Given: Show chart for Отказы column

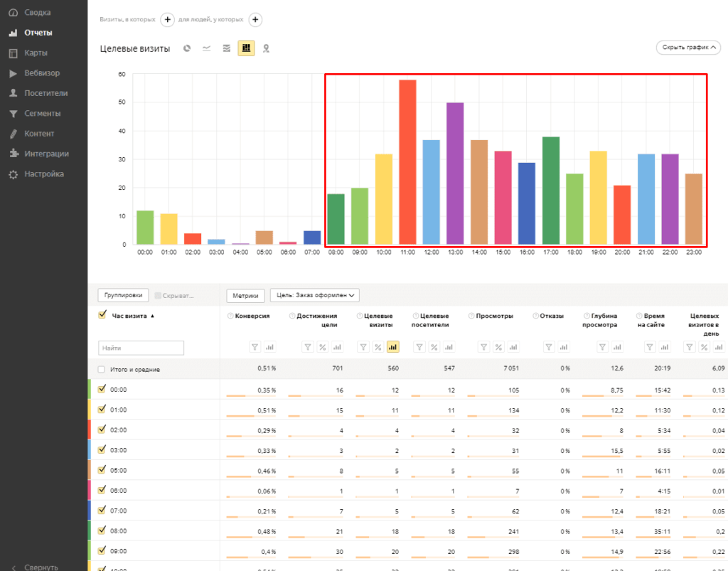Looking at the screenshot, I should [563, 347].
